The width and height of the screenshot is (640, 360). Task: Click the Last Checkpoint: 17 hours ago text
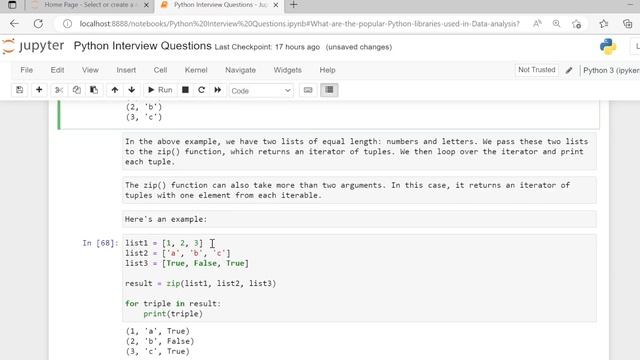pyautogui.click(x=267, y=47)
